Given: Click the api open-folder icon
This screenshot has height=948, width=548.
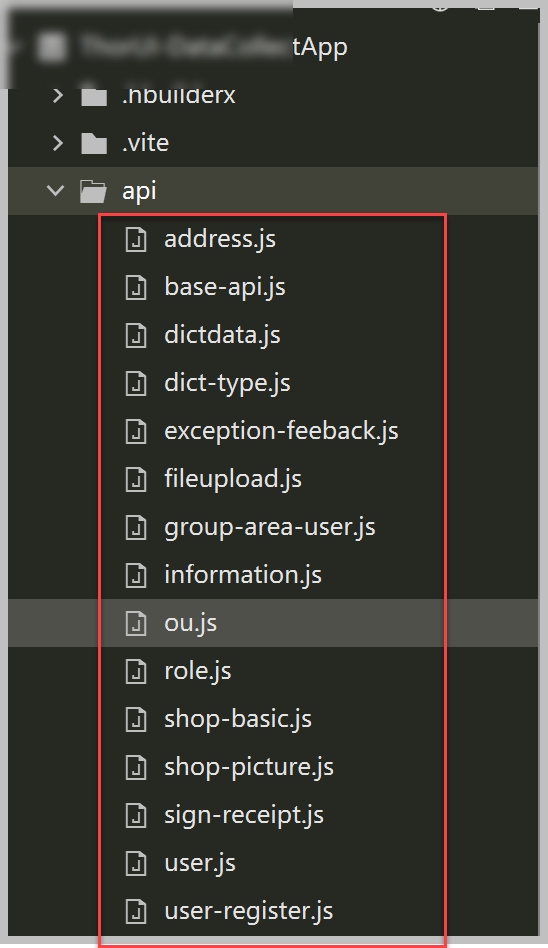Looking at the screenshot, I should (93, 191).
